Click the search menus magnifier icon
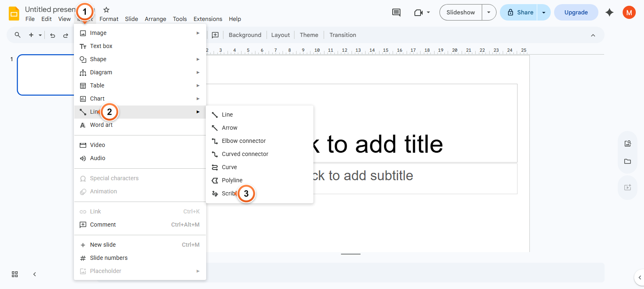The height and width of the screenshot is (289, 644). 18,35
